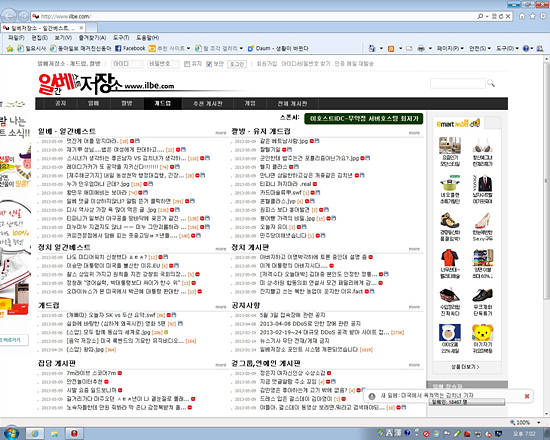This screenshot has width=550, height=440.
Task: Toggle the 보안 security checkbox
Action: 209,64
